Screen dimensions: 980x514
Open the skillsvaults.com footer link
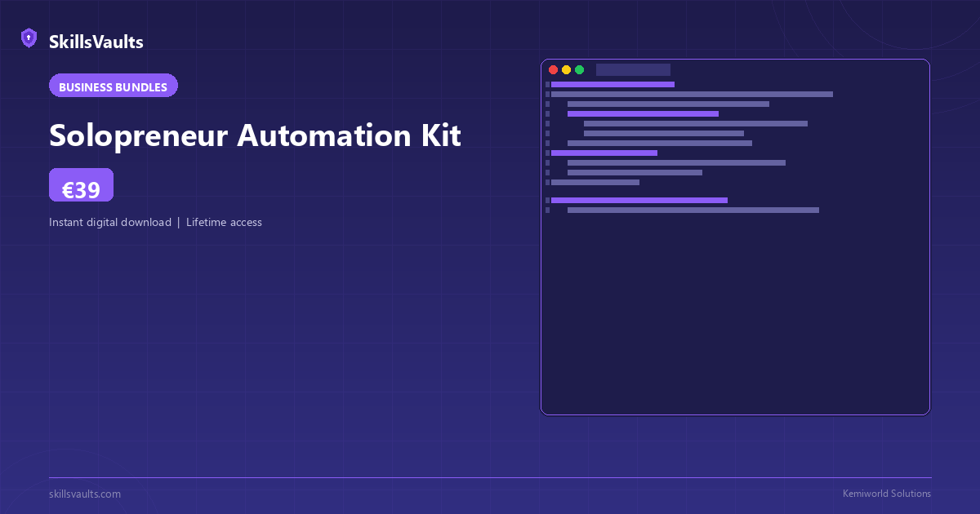85,494
